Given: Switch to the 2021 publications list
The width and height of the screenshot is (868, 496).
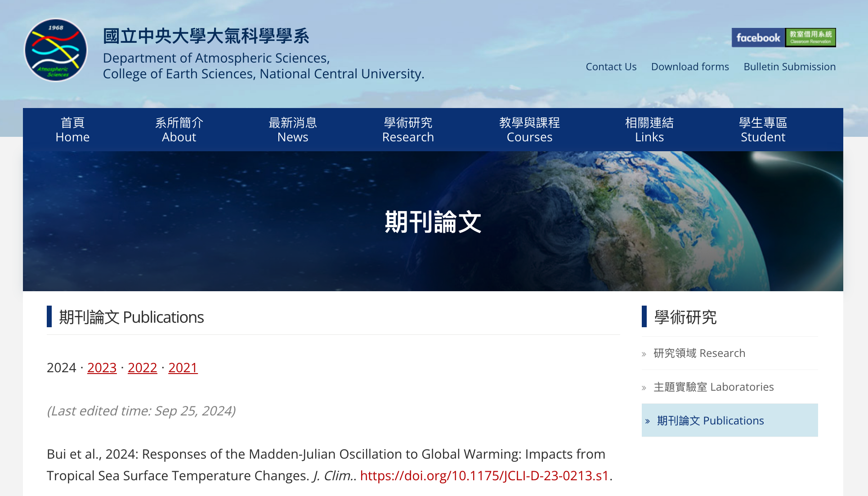Looking at the screenshot, I should coord(183,368).
